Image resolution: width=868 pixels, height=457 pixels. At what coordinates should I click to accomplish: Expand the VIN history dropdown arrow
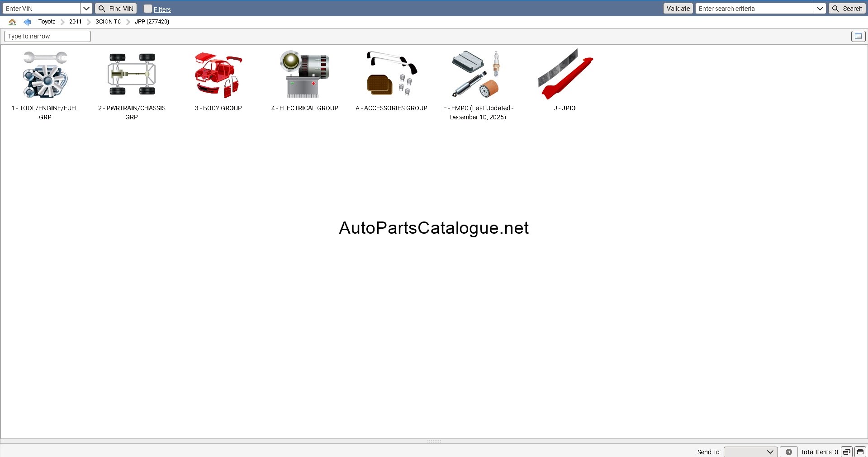tap(86, 9)
